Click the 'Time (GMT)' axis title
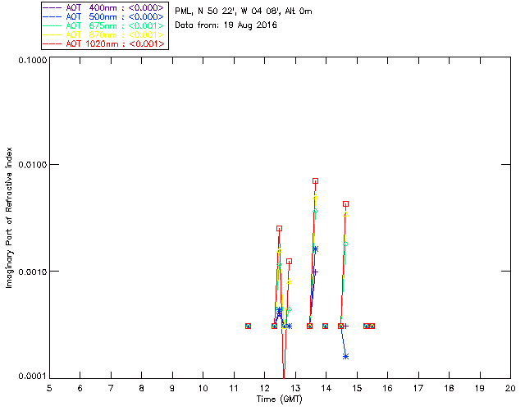 click(x=280, y=399)
